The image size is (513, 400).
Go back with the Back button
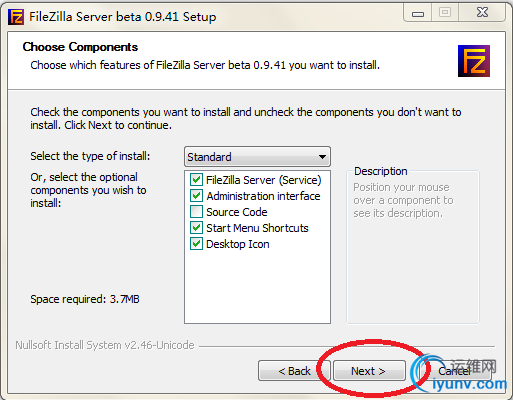coord(294,371)
